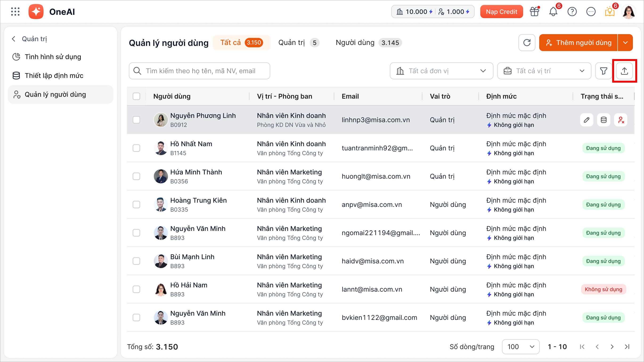Select the Hứa Minh Thành row checkbox
The image size is (644, 362).
(136, 176)
